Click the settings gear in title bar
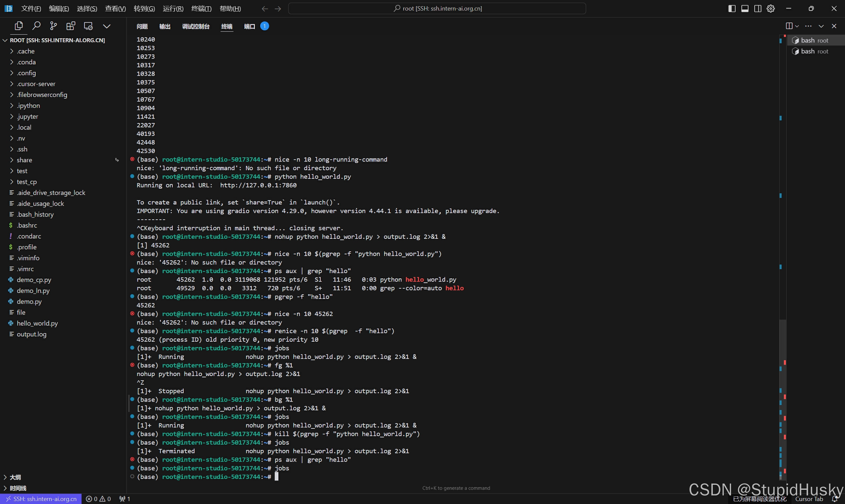The image size is (845, 504). (771, 9)
